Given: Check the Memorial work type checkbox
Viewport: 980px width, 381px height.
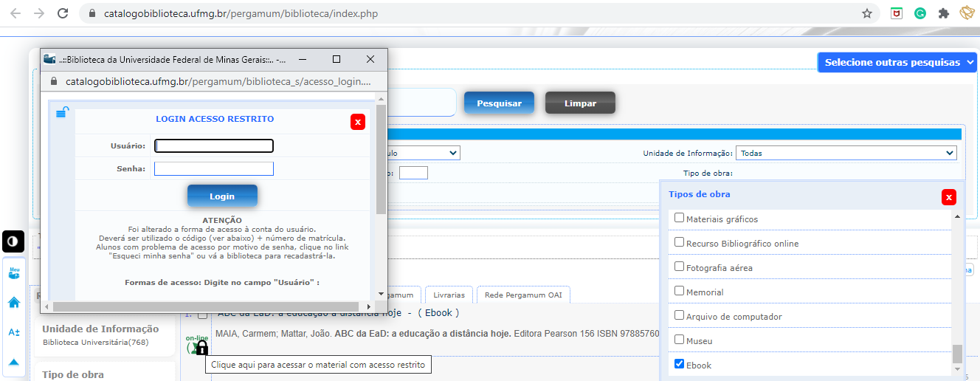Looking at the screenshot, I should [680, 292].
